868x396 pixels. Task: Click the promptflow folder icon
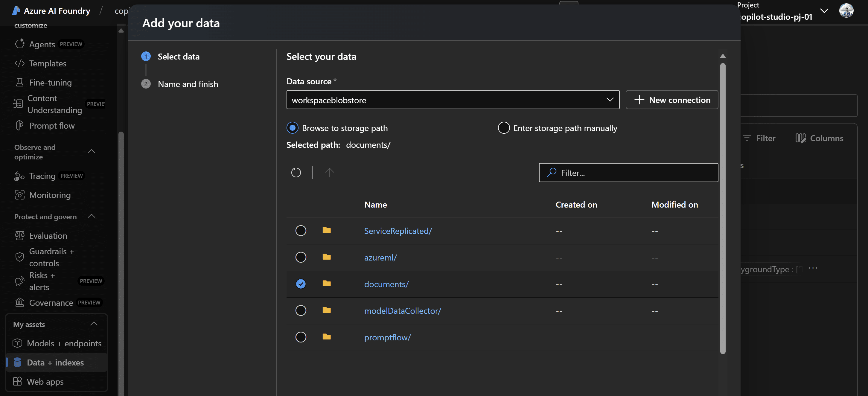coord(327,337)
